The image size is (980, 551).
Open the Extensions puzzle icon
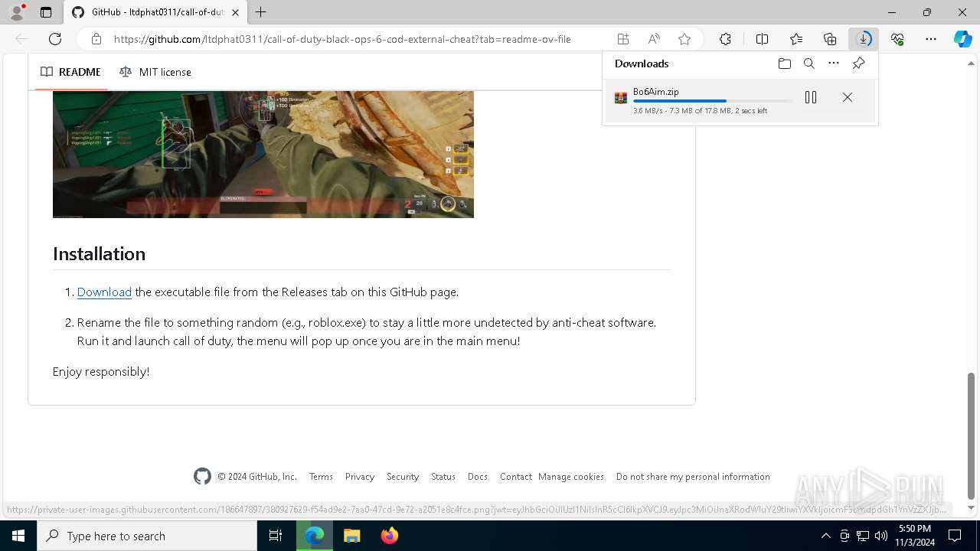725,39
